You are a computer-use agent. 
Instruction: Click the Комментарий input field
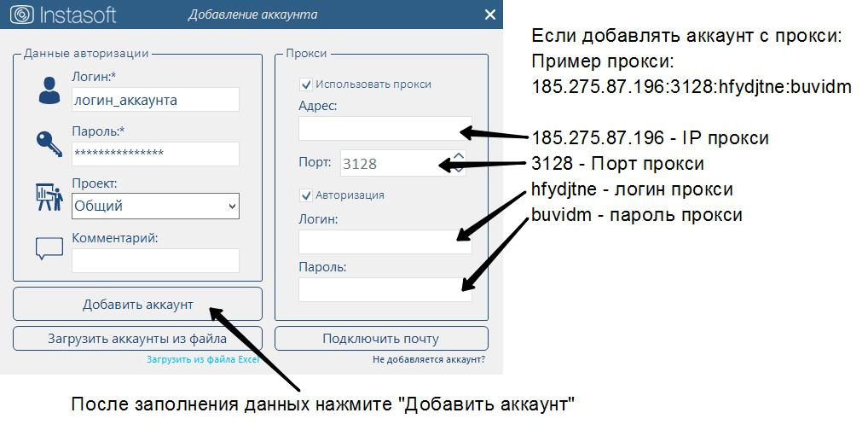click(155, 260)
